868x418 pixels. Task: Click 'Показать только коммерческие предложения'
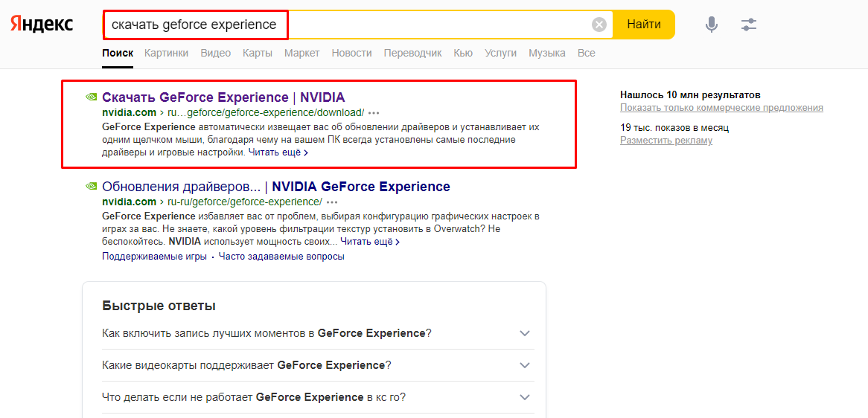(721, 107)
